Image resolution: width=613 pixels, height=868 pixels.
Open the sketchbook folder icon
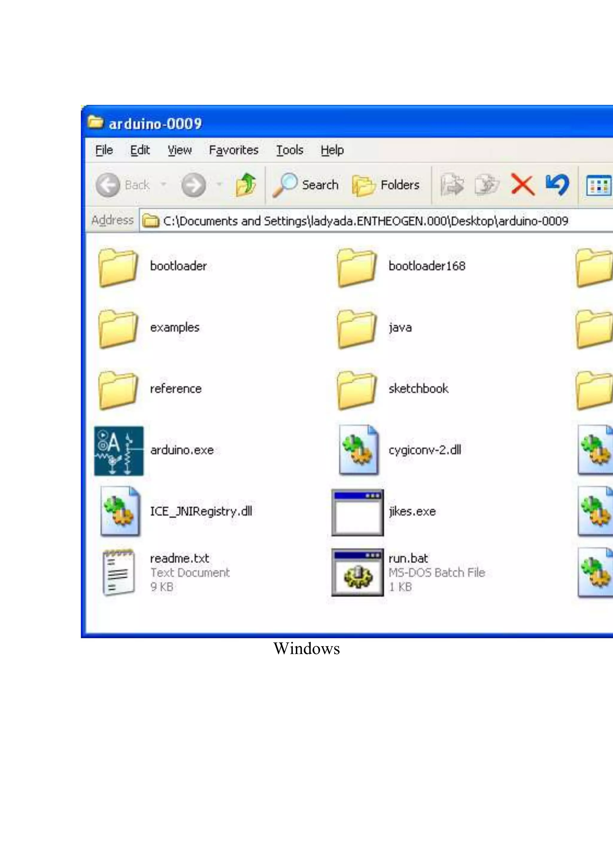coord(356,390)
